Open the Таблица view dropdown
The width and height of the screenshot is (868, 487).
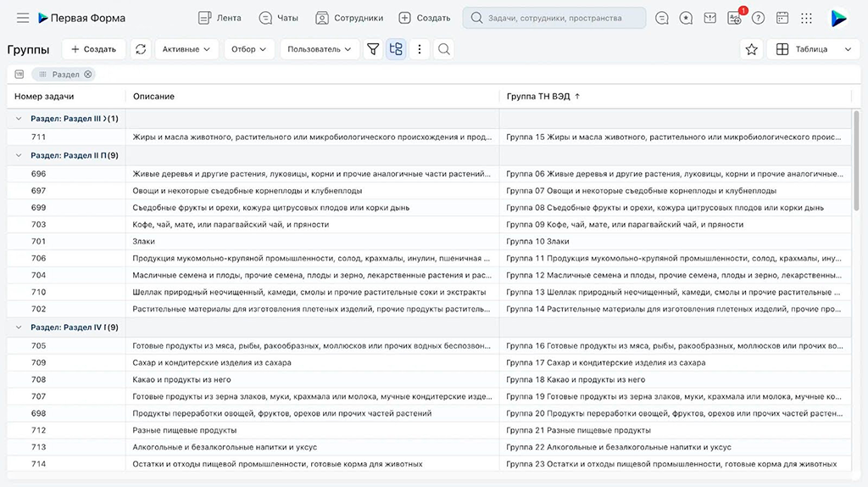pyautogui.click(x=813, y=49)
